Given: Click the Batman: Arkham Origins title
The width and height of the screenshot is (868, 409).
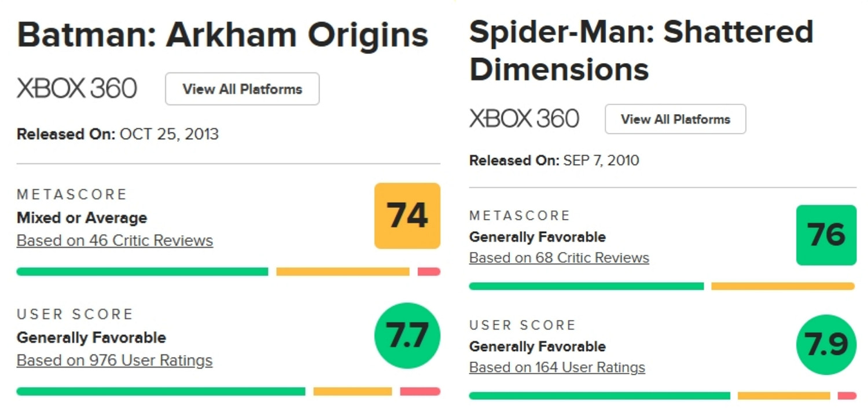Looking at the screenshot, I should (223, 35).
